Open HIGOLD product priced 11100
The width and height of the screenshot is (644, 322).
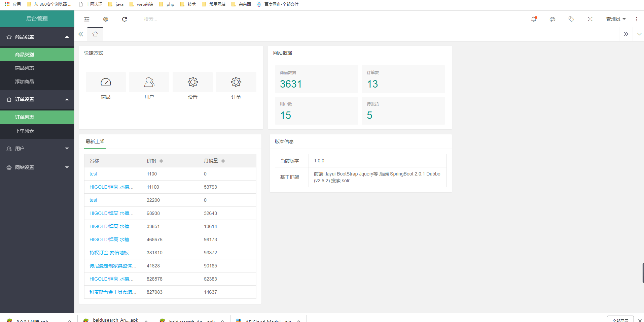(111, 187)
